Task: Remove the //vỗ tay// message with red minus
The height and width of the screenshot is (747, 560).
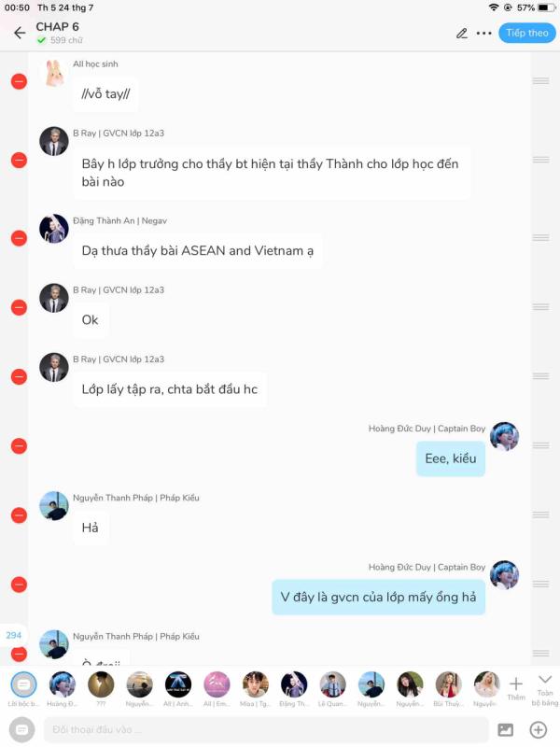Action: (x=19, y=81)
